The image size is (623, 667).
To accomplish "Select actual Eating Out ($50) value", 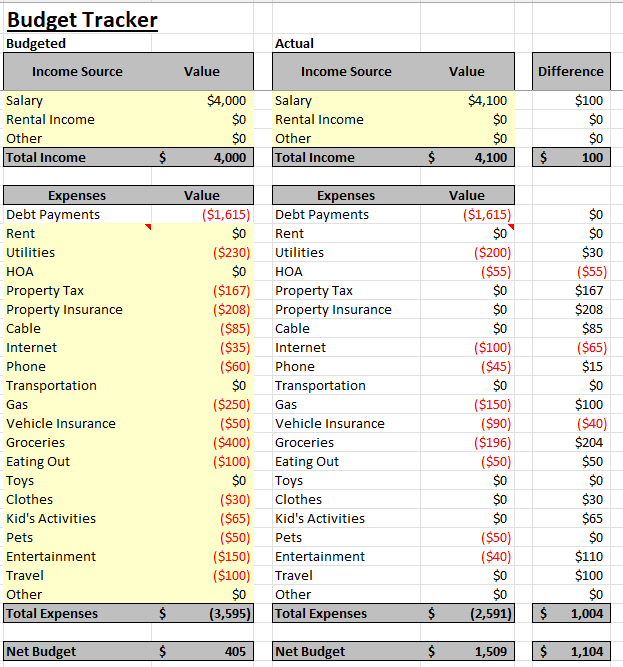I will point(496,462).
